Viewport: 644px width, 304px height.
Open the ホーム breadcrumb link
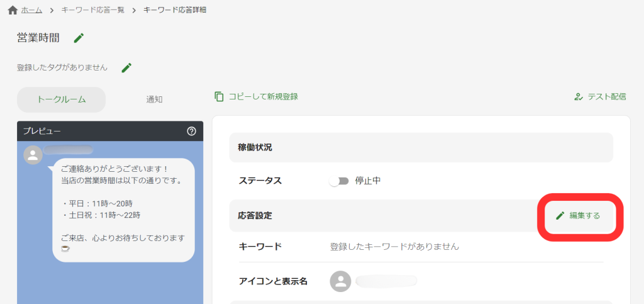31,10
